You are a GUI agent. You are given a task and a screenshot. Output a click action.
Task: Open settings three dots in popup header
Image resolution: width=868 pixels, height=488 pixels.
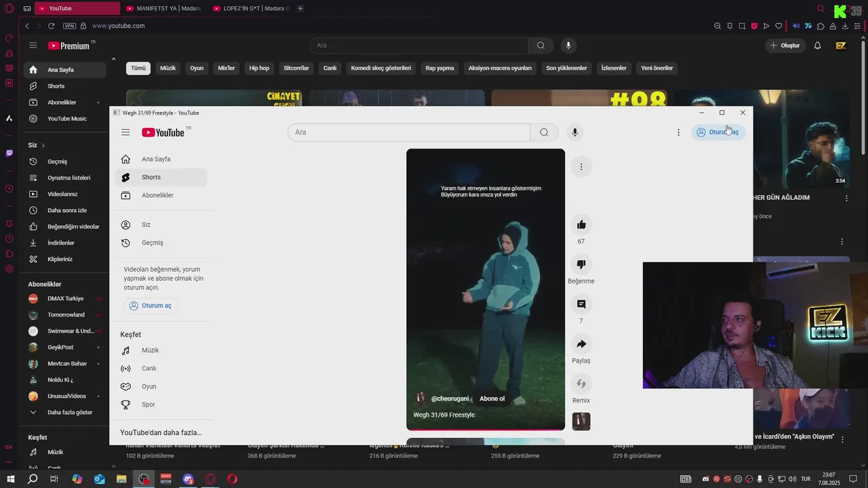pyautogui.click(x=678, y=132)
